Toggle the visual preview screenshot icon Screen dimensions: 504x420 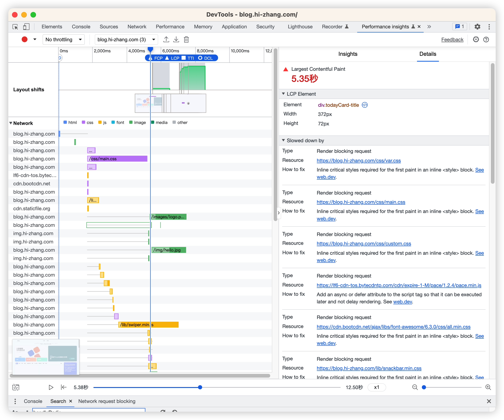[16, 387]
